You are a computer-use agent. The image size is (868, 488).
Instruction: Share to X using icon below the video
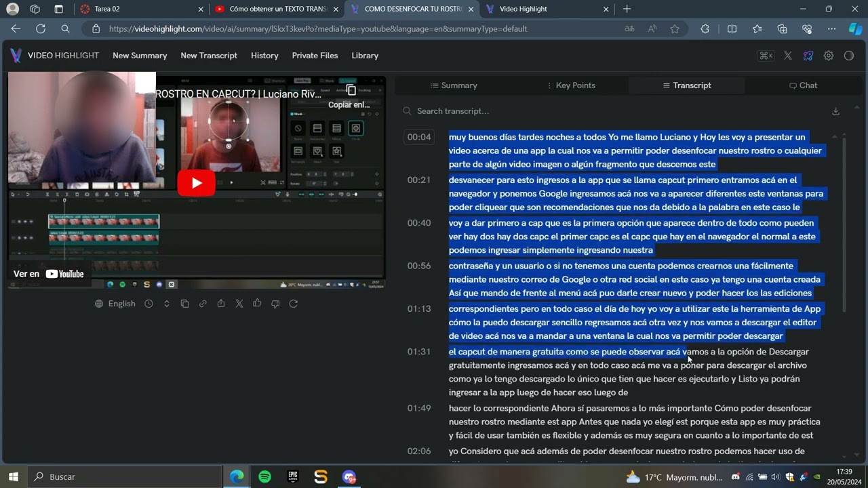(x=239, y=304)
